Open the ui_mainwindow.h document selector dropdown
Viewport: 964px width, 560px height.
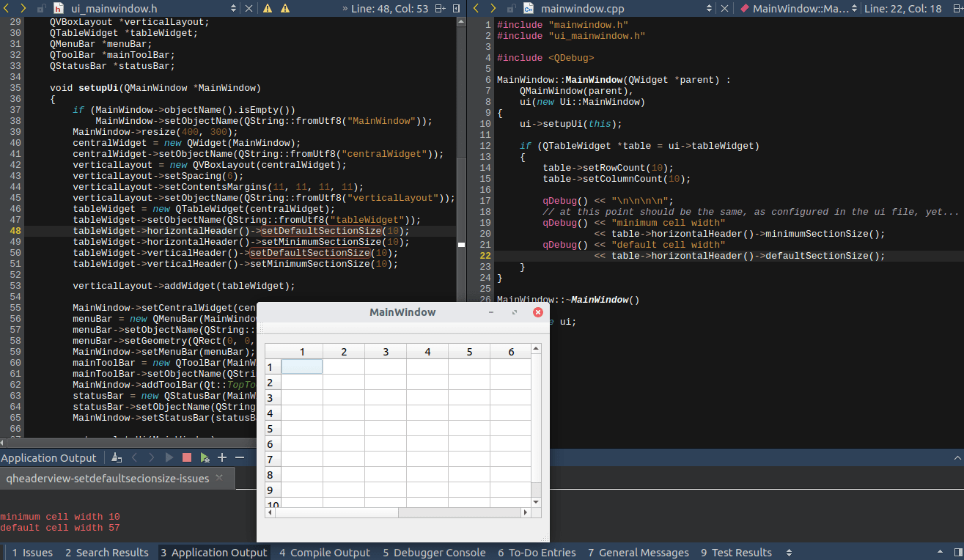[233, 8]
